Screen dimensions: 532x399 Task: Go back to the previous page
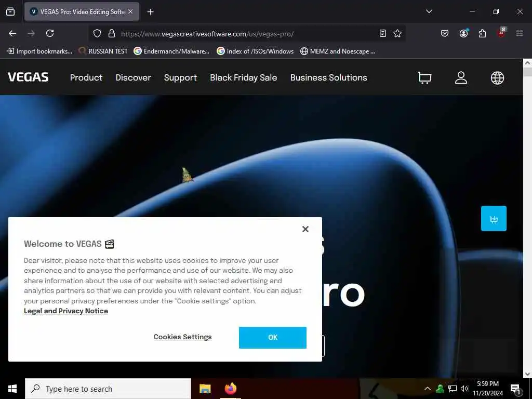(12, 33)
